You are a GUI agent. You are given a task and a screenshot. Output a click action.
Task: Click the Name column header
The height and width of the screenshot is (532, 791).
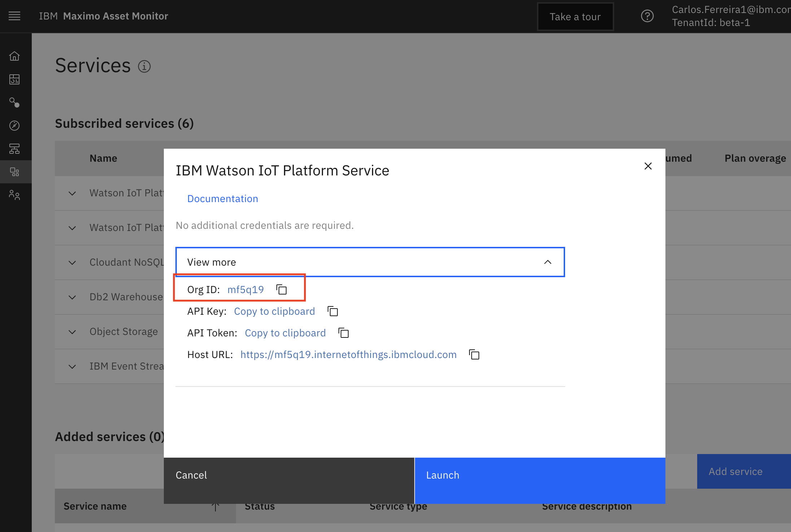pyautogui.click(x=104, y=158)
